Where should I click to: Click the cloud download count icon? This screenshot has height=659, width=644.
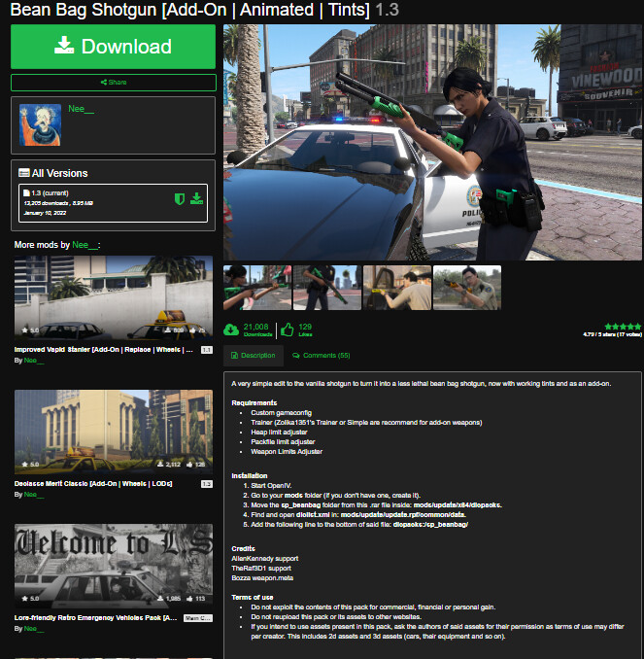(231, 329)
